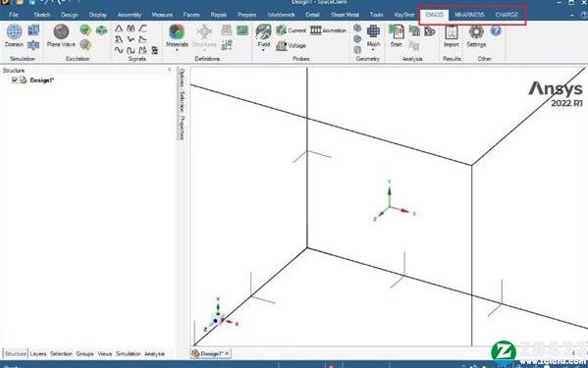
Task: Click the icon directly below Domain's neighbor icon
Action: [33, 45]
